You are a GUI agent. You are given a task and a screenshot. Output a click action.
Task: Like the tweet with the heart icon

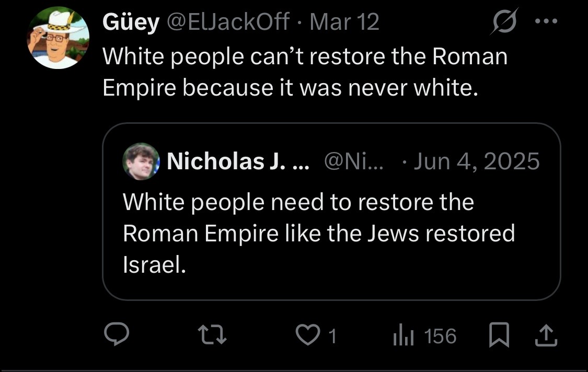pyautogui.click(x=306, y=335)
